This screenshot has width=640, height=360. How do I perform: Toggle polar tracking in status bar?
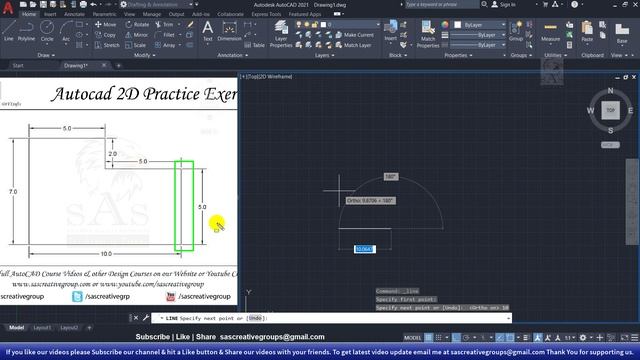466,338
